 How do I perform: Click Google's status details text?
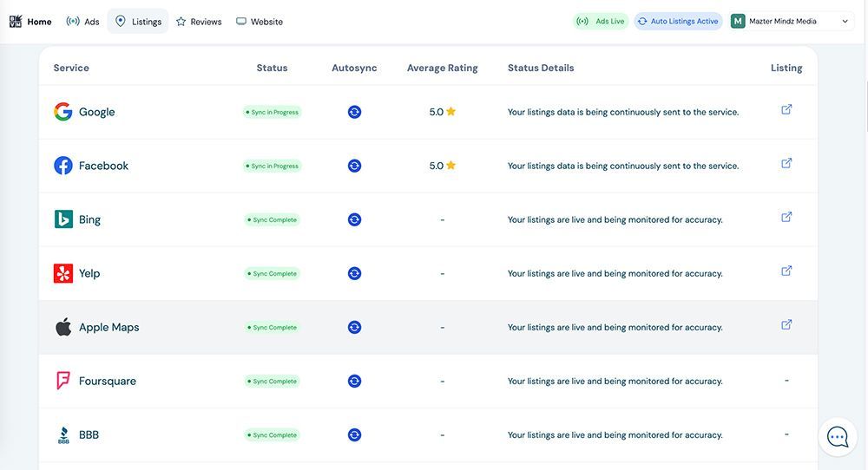coord(623,112)
